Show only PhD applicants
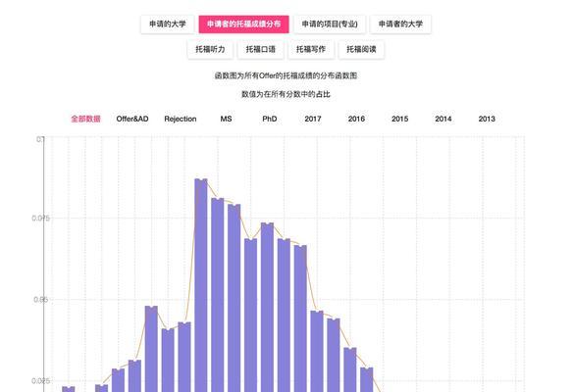Viewport: 573px width, 392px height. pos(269,119)
